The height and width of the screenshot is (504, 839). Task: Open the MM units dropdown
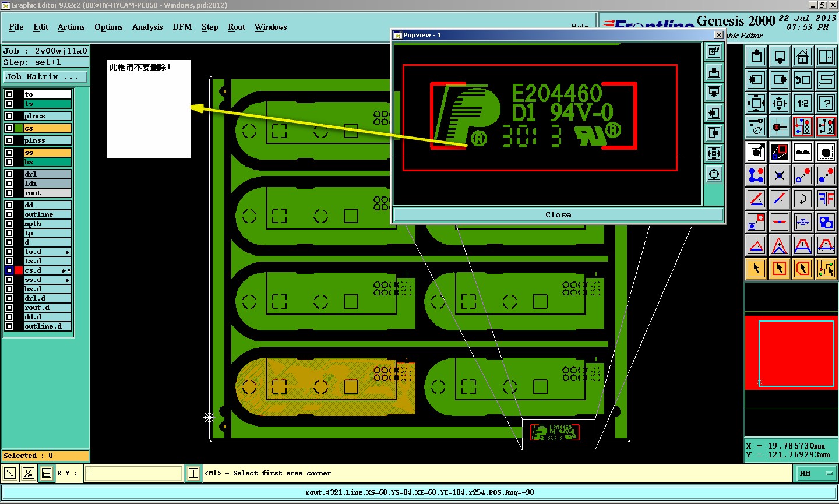[x=816, y=474]
